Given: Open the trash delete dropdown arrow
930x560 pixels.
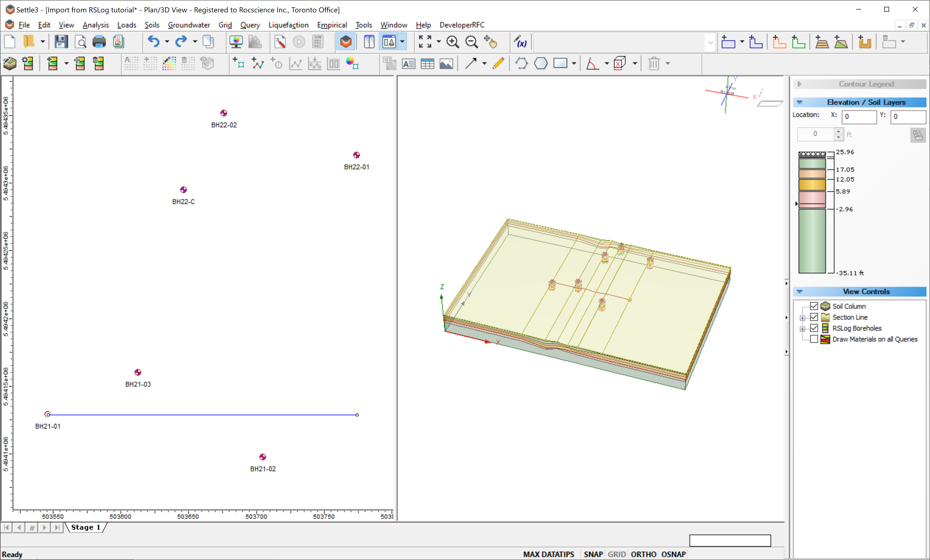Looking at the screenshot, I should tap(667, 63).
